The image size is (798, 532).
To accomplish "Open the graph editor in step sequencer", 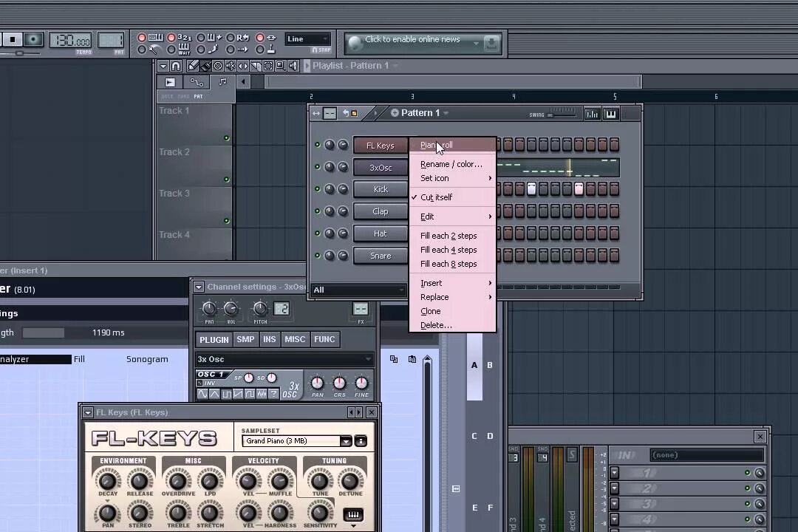I will (x=592, y=114).
